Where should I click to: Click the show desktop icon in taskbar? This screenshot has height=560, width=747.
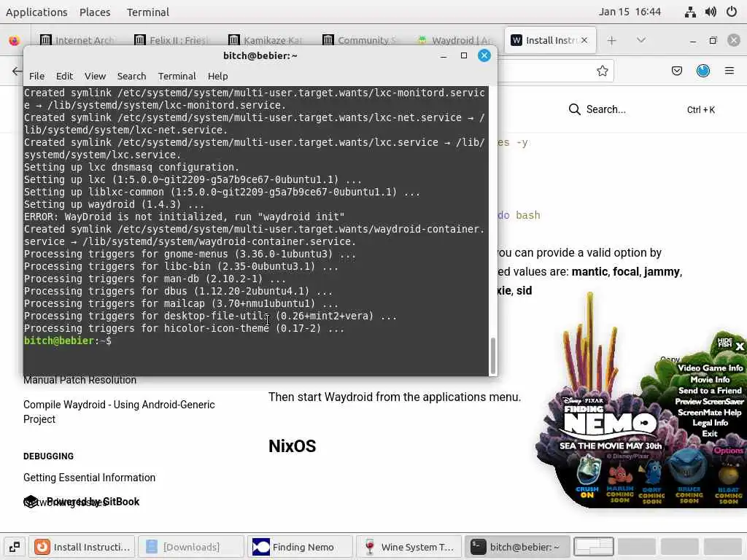pyautogui.click(x=15, y=547)
